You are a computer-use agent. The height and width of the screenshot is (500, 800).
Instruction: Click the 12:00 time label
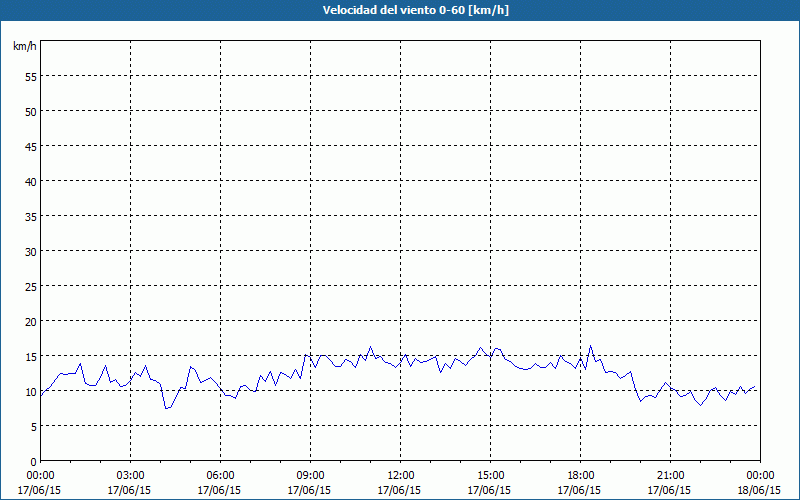click(401, 476)
